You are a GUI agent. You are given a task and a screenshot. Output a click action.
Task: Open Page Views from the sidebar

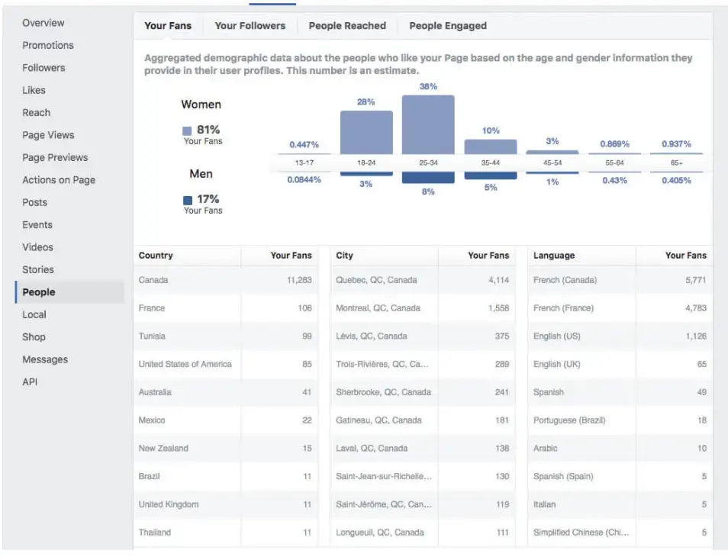click(48, 135)
